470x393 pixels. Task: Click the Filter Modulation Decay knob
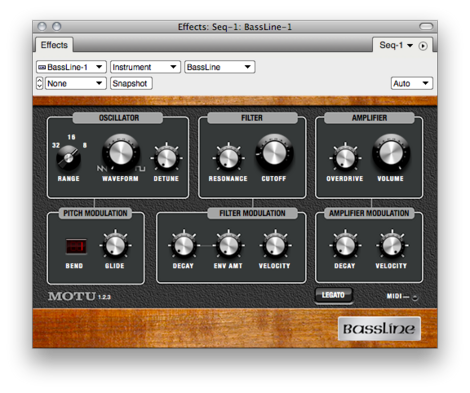coord(184,245)
